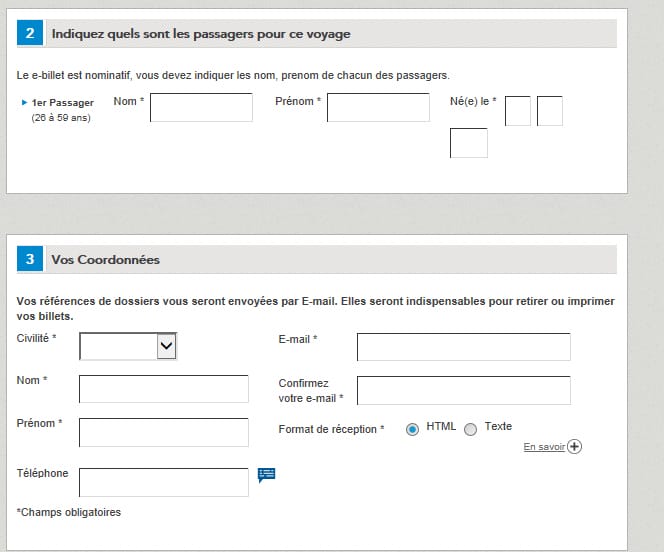Click the plus icon beside En savoir
664x552 pixels.
(x=574, y=447)
